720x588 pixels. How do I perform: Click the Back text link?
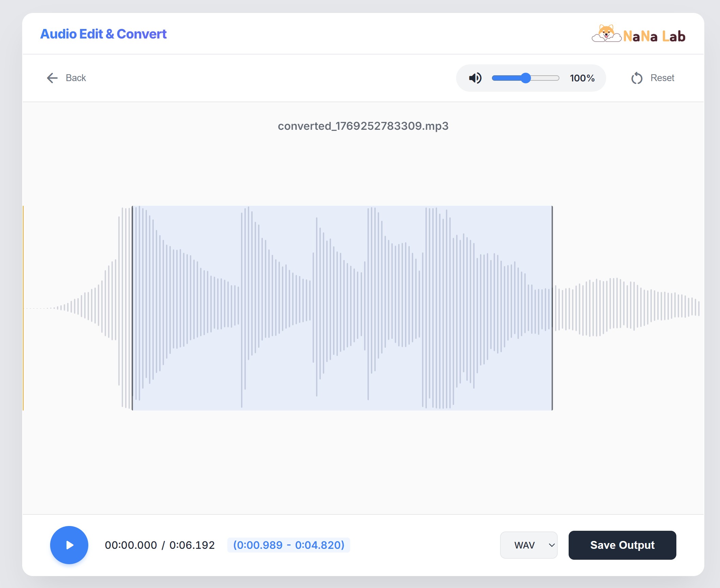76,78
